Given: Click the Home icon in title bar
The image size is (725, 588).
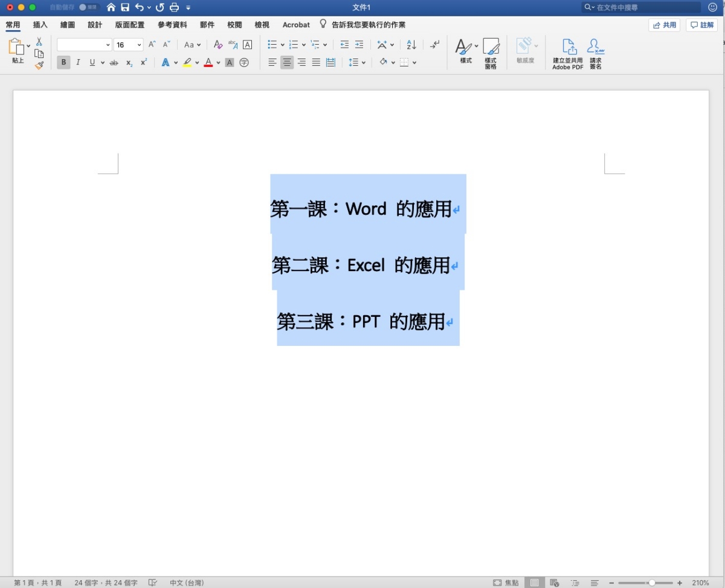Looking at the screenshot, I should coord(111,7).
